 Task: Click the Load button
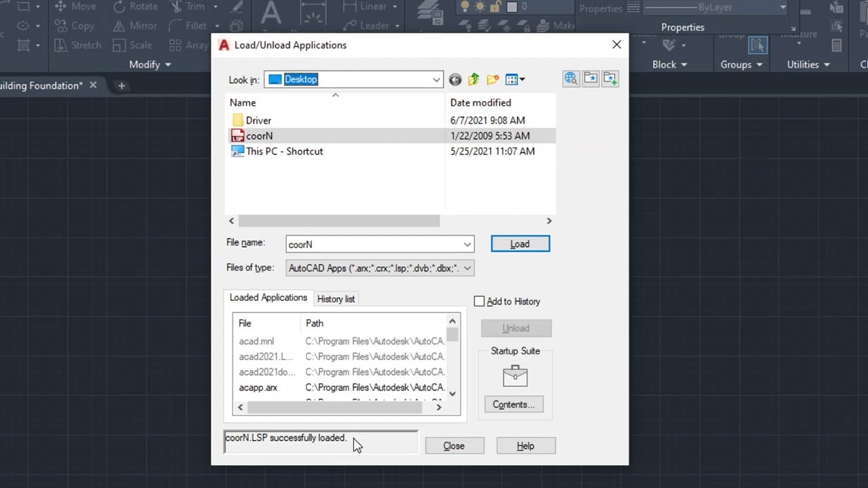520,244
